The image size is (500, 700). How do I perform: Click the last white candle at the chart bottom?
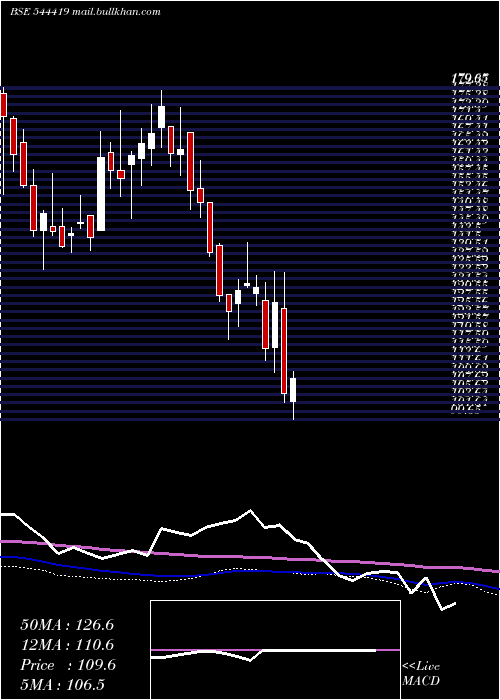point(293,390)
